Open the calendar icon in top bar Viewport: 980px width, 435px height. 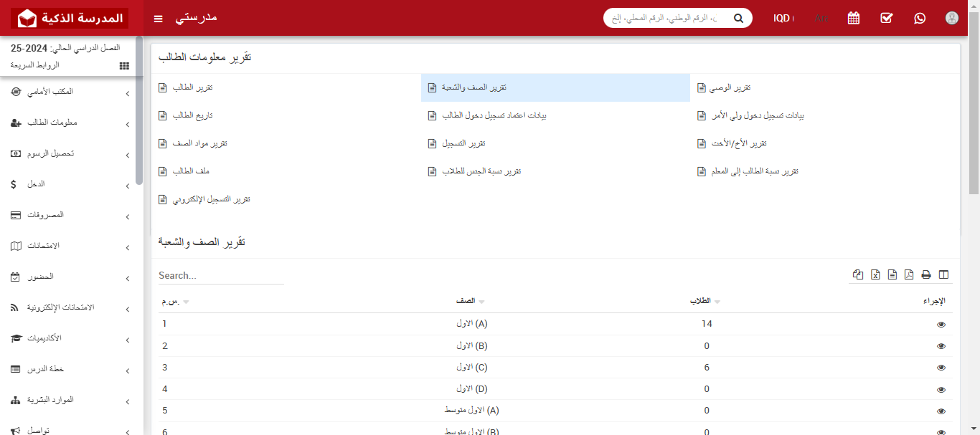[x=854, y=18]
